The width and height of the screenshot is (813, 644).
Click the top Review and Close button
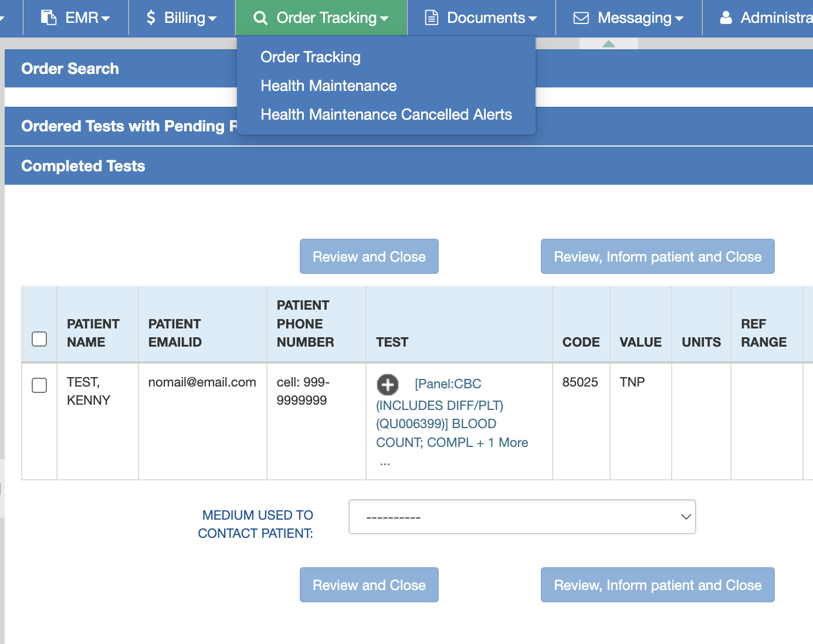point(369,256)
